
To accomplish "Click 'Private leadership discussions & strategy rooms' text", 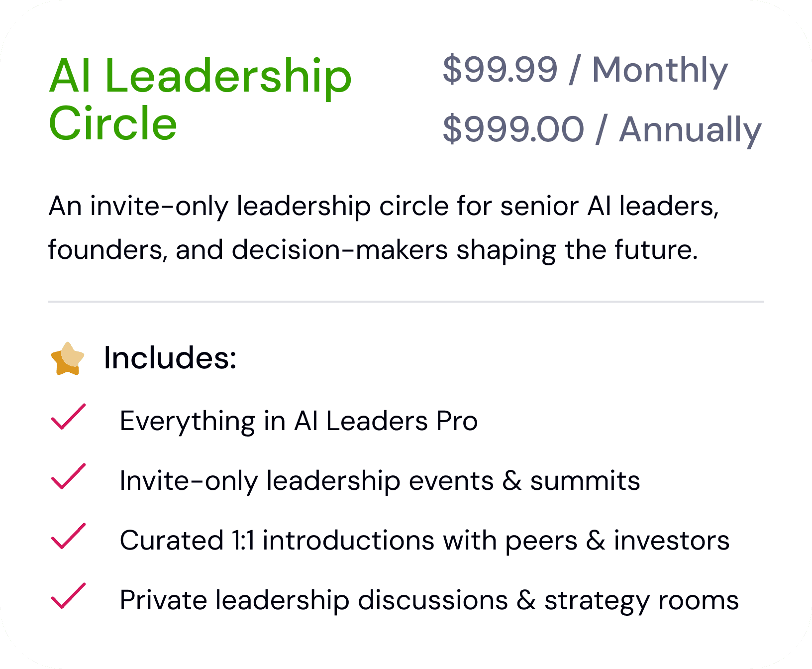I will point(429,600).
